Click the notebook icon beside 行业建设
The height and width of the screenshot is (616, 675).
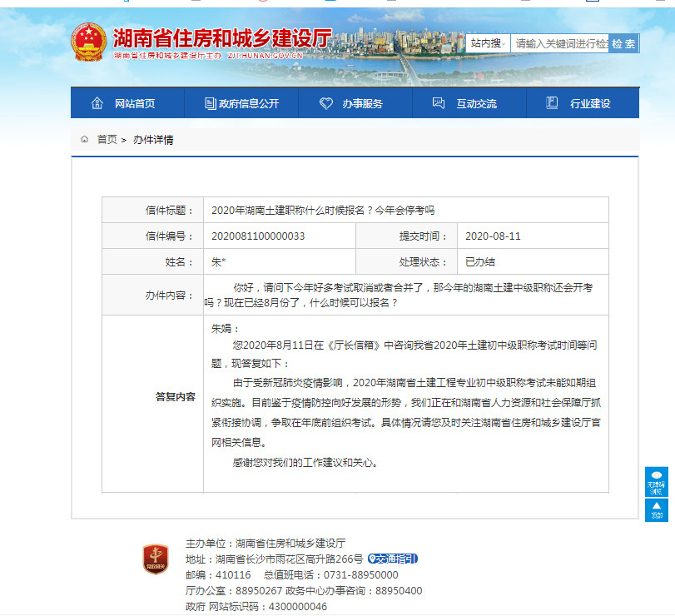coord(550,102)
